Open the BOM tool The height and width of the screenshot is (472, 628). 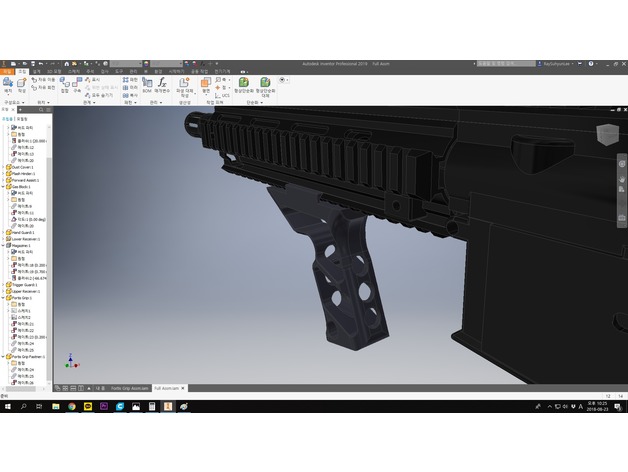tap(147, 85)
